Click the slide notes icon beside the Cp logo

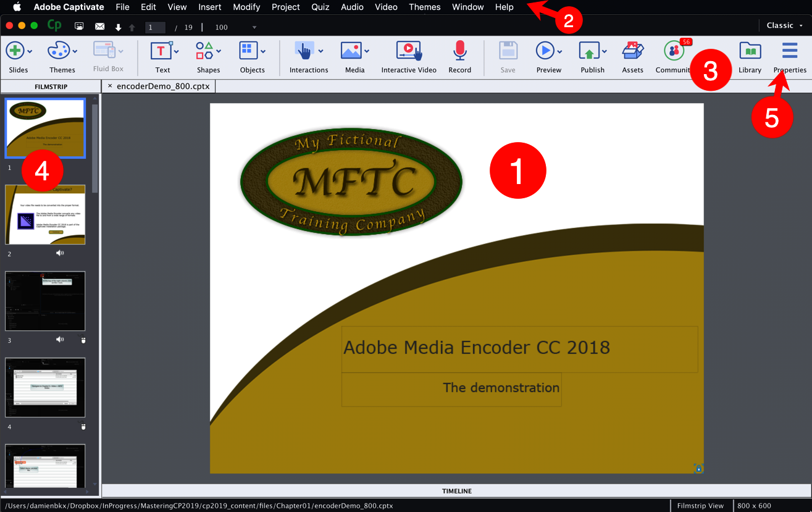tap(79, 26)
